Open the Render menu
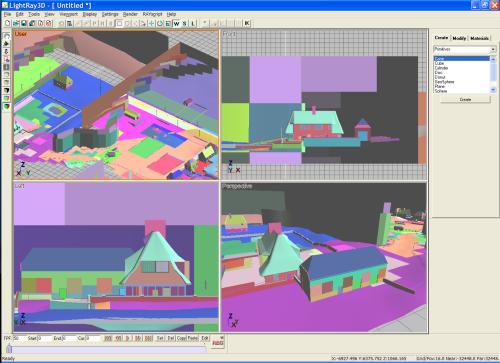Screen dimensions: 500x363 (130, 14)
